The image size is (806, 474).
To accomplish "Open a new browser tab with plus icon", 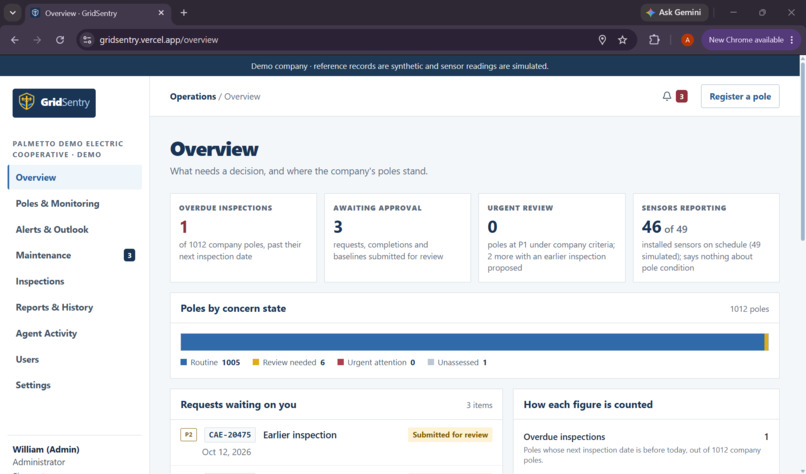I will 184,13.
